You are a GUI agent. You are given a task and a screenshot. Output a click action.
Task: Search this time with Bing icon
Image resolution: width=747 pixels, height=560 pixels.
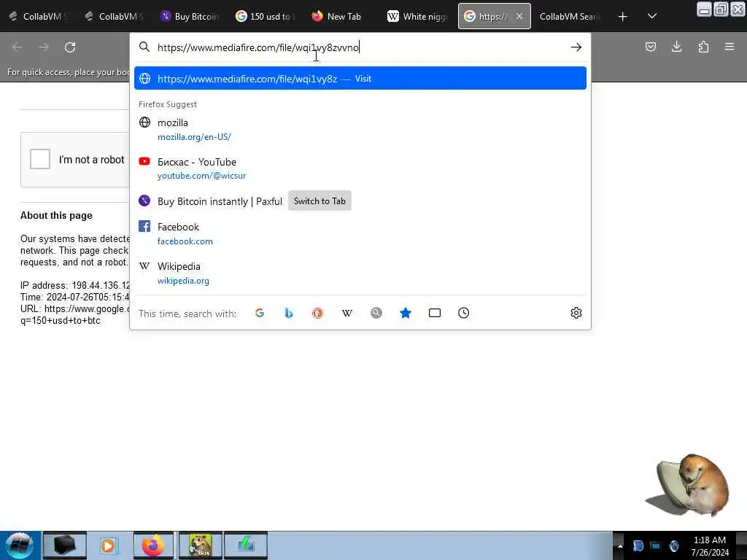tap(289, 313)
